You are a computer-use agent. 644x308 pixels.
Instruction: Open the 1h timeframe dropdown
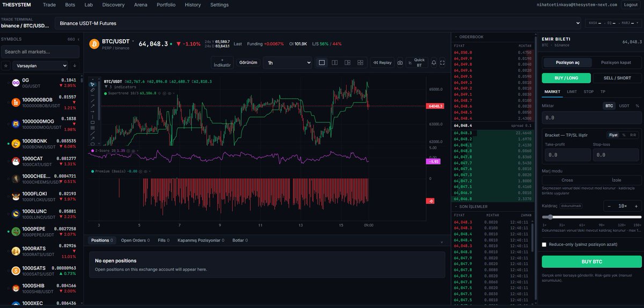(288, 63)
